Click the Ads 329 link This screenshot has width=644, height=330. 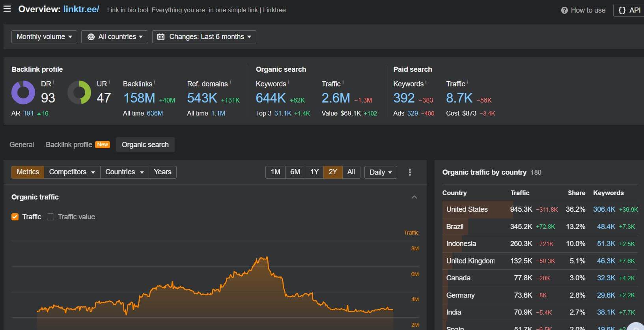click(x=413, y=114)
